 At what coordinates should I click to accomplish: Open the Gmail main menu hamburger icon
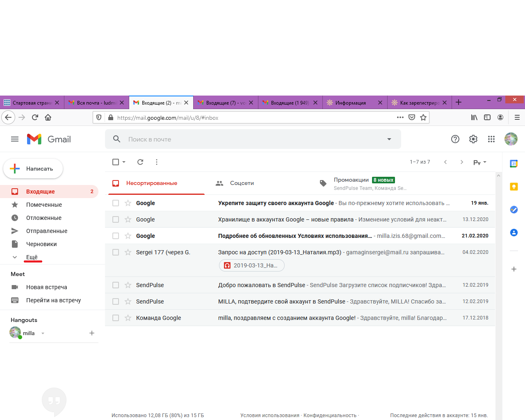(x=15, y=139)
